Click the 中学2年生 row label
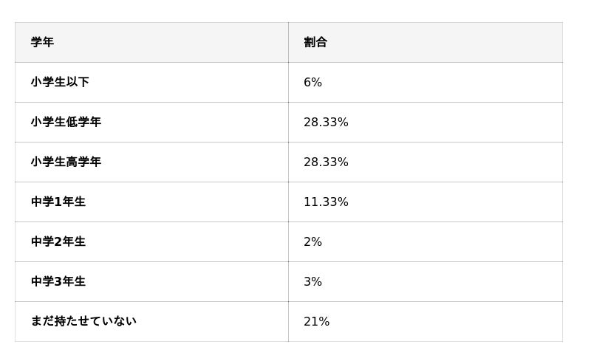 58,241
